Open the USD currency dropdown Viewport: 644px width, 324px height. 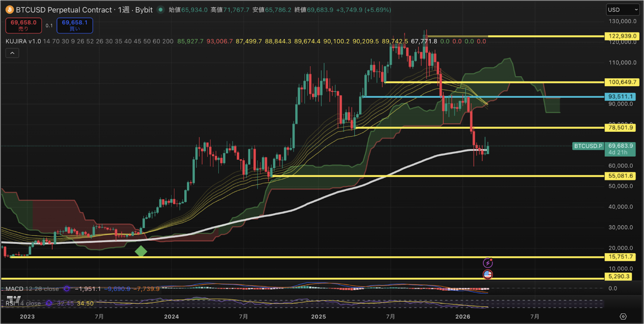click(622, 10)
